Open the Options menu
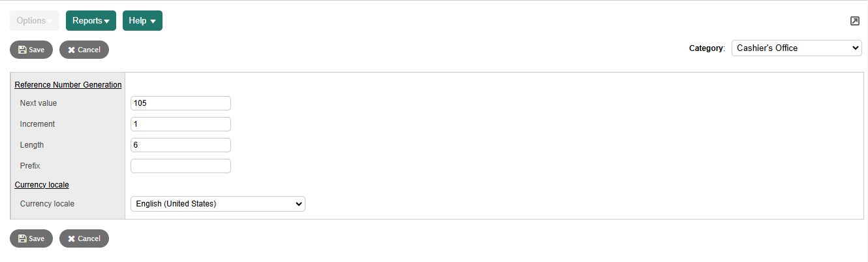 pos(34,21)
